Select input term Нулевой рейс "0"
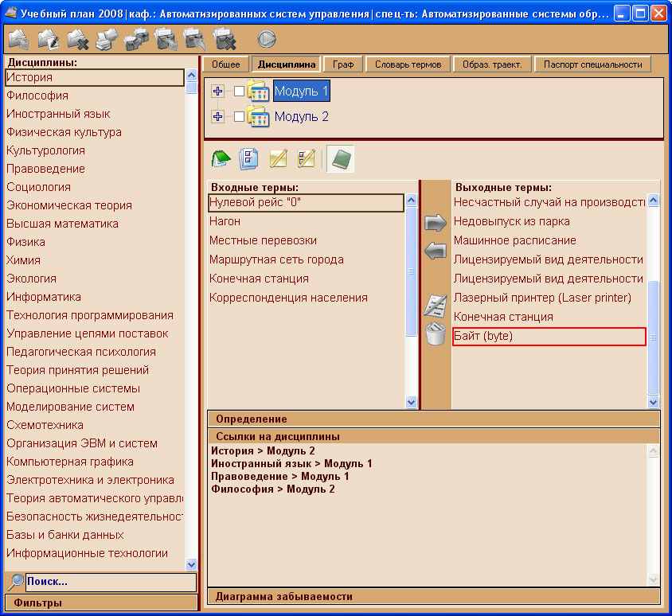This screenshot has height=616, width=672. point(306,203)
